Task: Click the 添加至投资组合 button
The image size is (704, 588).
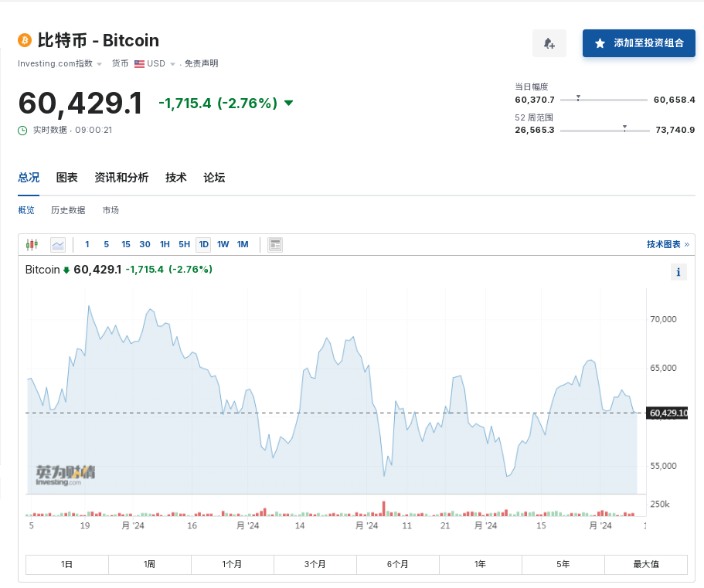Action: (x=639, y=42)
